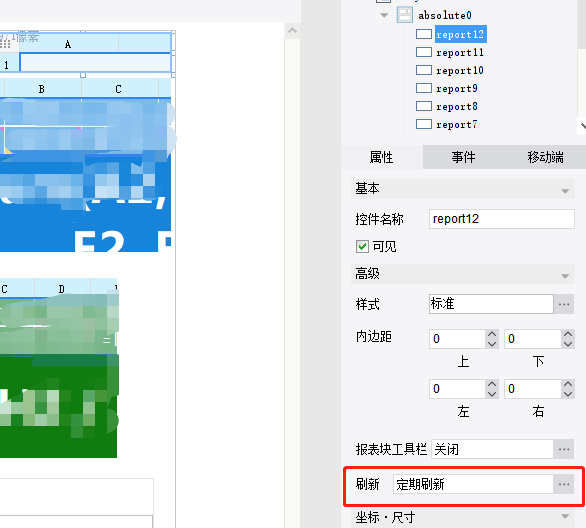Click the bottom resize handle of report12

pos(83,75)
